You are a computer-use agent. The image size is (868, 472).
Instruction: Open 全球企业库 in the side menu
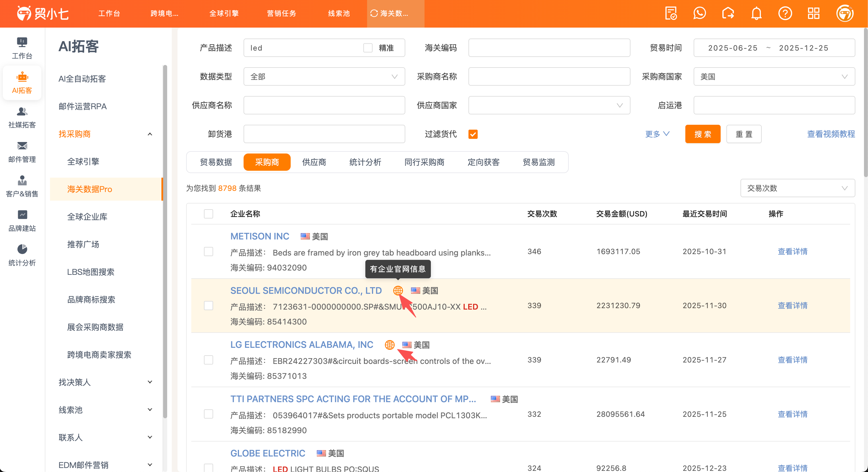[x=87, y=217]
